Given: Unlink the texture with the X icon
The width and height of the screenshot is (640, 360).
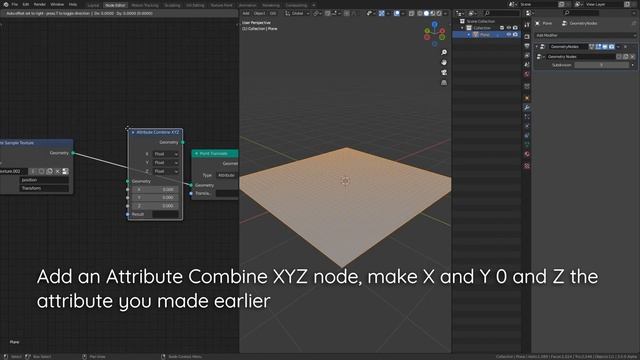Looking at the screenshot, I should (58, 171).
